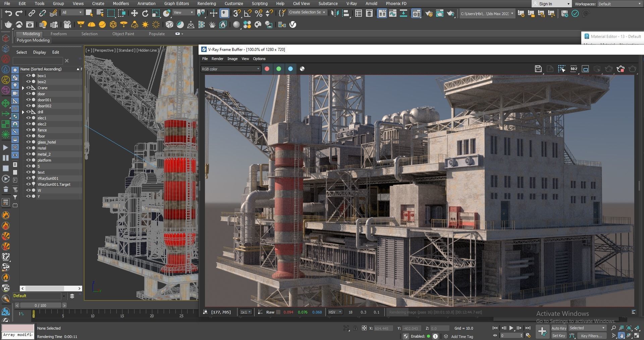Toggle 50% test resolution in Frame Buffer
Viewport: 644px width, 340px height.
click(574, 69)
